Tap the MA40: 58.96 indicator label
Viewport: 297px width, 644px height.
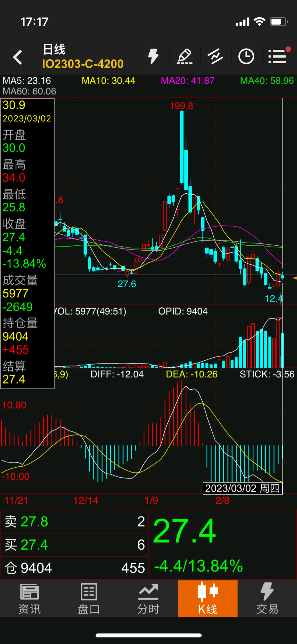coord(267,80)
